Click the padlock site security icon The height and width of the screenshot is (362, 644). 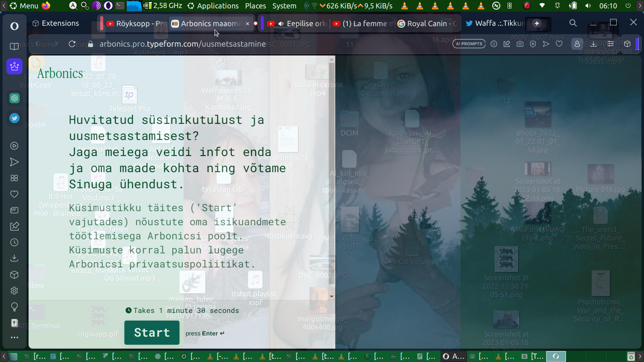coord(91,44)
